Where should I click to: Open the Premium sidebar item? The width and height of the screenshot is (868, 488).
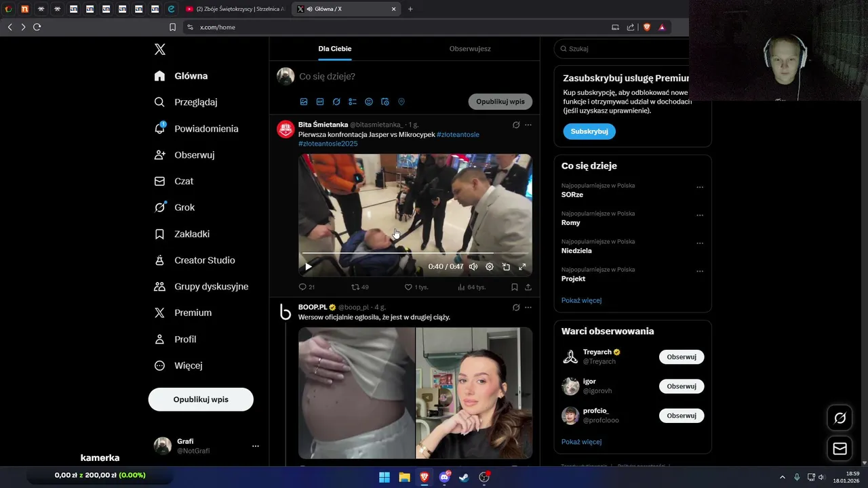(183, 312)
